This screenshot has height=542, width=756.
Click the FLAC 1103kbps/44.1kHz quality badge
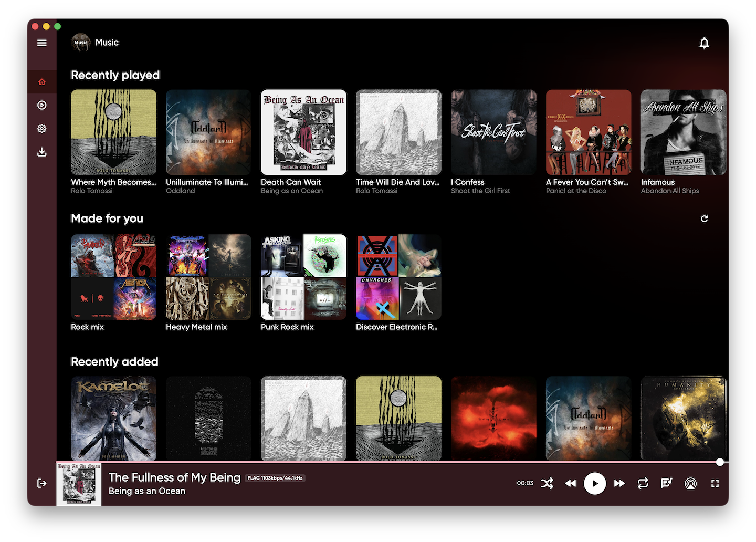(x=275, y=478)
